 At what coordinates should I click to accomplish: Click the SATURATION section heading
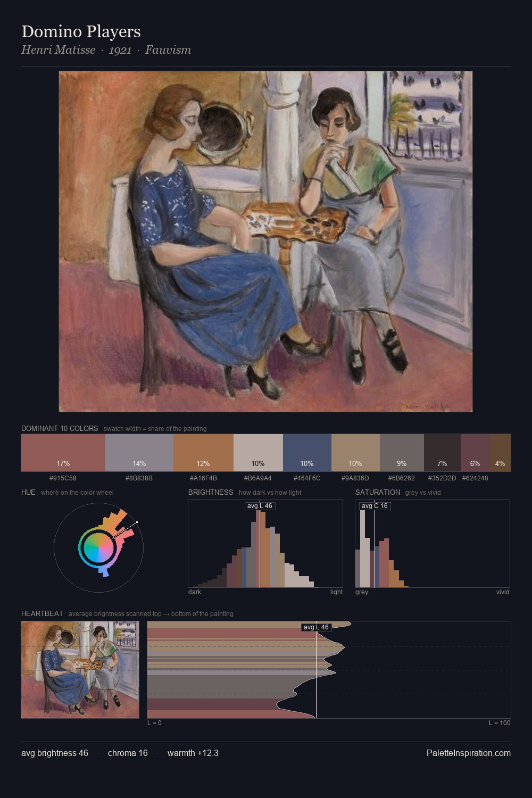coord(378,492)
